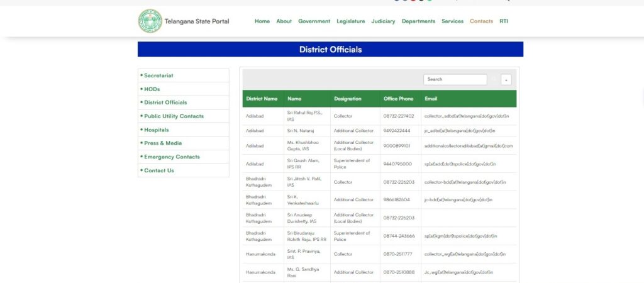
Task: Click into the table Search field
Action: [x=455, y=80]
